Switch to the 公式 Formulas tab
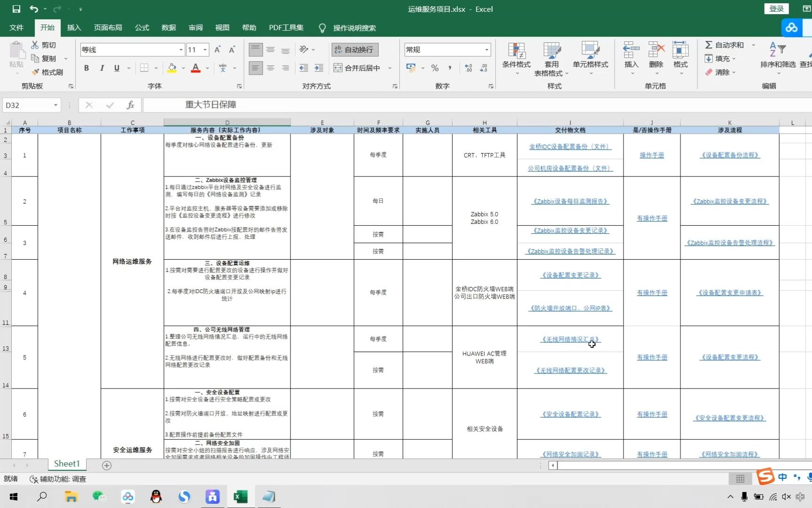This screenshot has width=812, height=508. point(141,28)
